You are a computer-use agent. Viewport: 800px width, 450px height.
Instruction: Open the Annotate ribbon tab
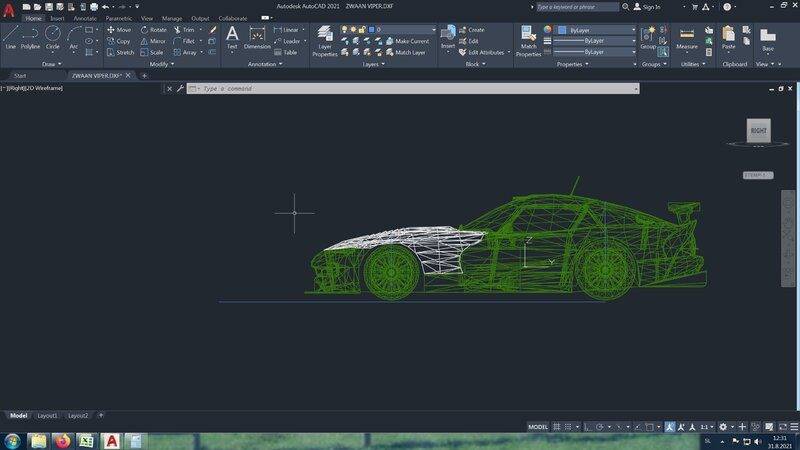[86, 18]
